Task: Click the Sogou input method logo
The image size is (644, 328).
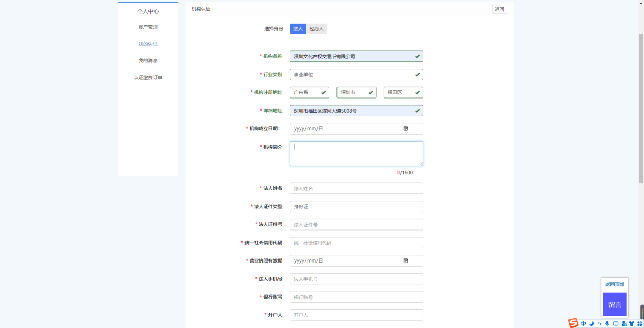Action: click(x=573, y=323)
